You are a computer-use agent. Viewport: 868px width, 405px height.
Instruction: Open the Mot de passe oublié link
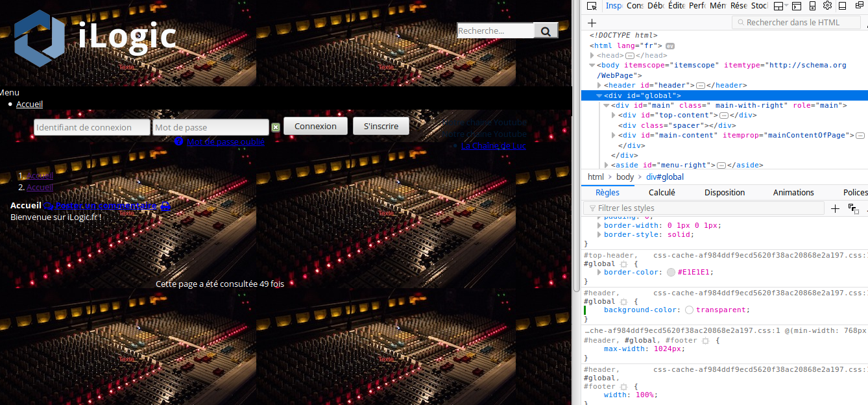tap(225, 142)
